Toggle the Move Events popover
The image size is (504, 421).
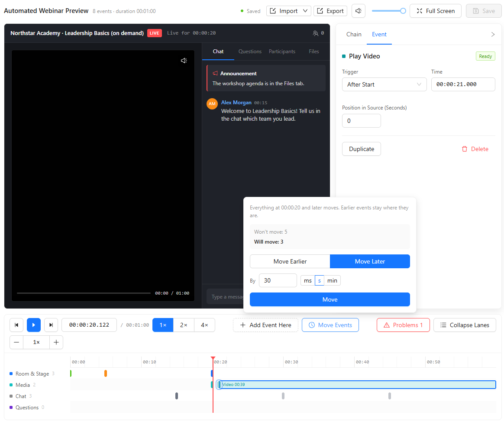330,325
